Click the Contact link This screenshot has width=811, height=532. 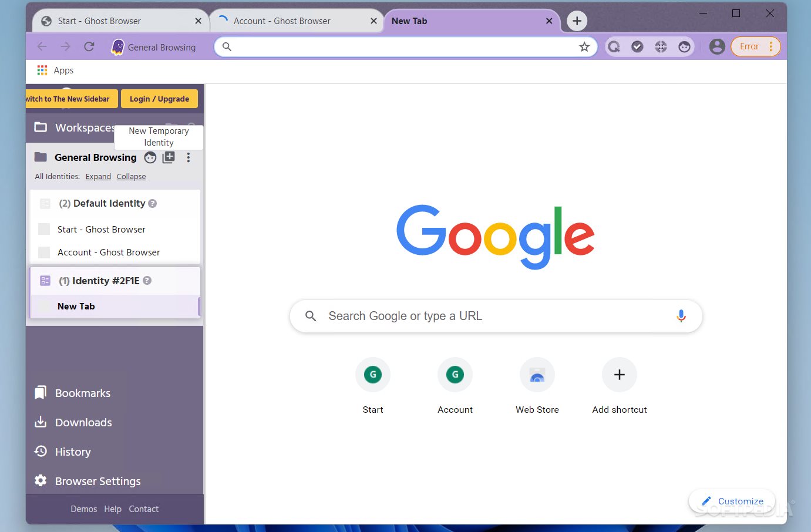144,509
